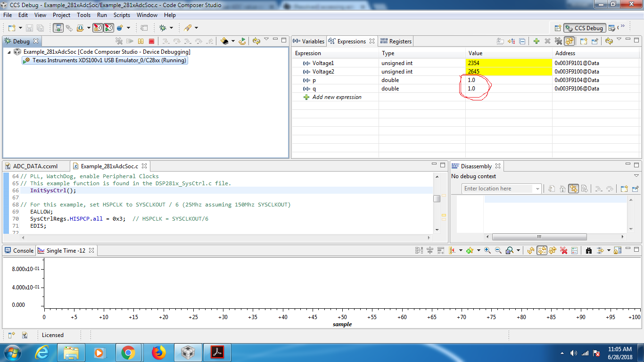
Task: Click Add new expression row
Action: pyautogui.click(x=337, y=97)
